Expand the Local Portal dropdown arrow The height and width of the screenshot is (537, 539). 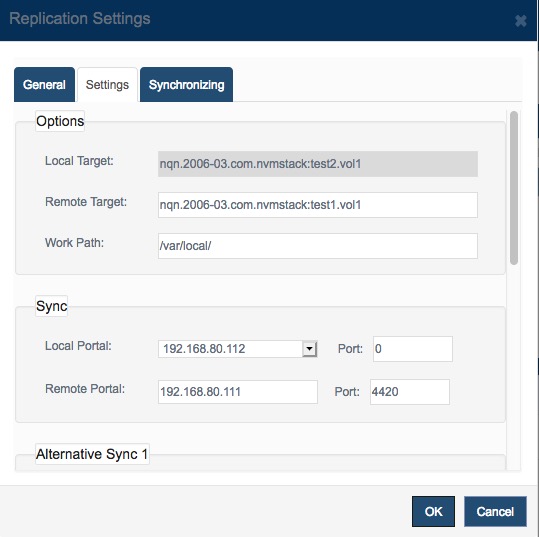coord(309,349)
